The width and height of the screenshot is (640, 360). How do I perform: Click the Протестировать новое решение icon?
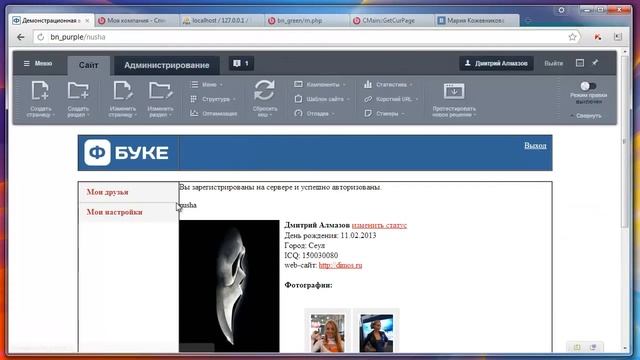[x=454, y=91]
